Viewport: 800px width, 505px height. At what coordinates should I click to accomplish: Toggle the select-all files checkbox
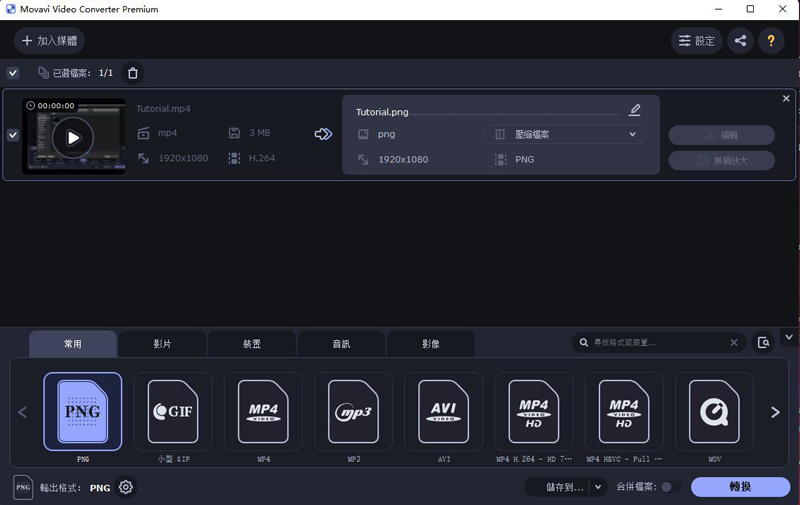(13, 73)
